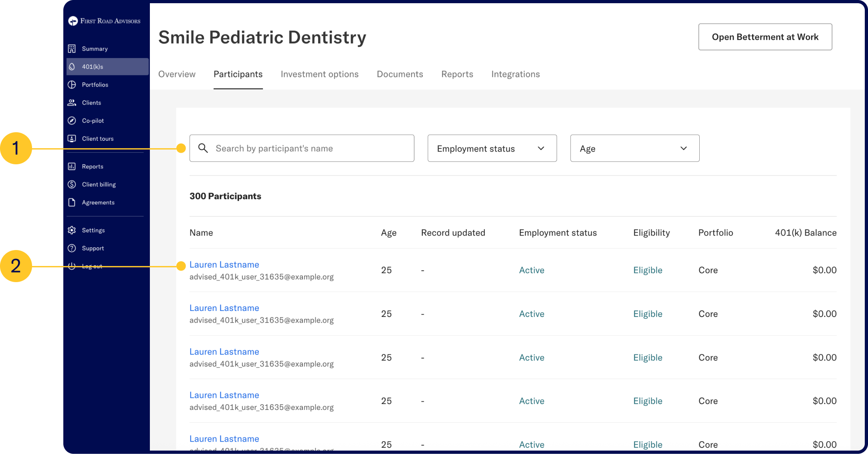Click the Clients people icon
The height and width of the screenshot is (454, 868).
point(72,103)
